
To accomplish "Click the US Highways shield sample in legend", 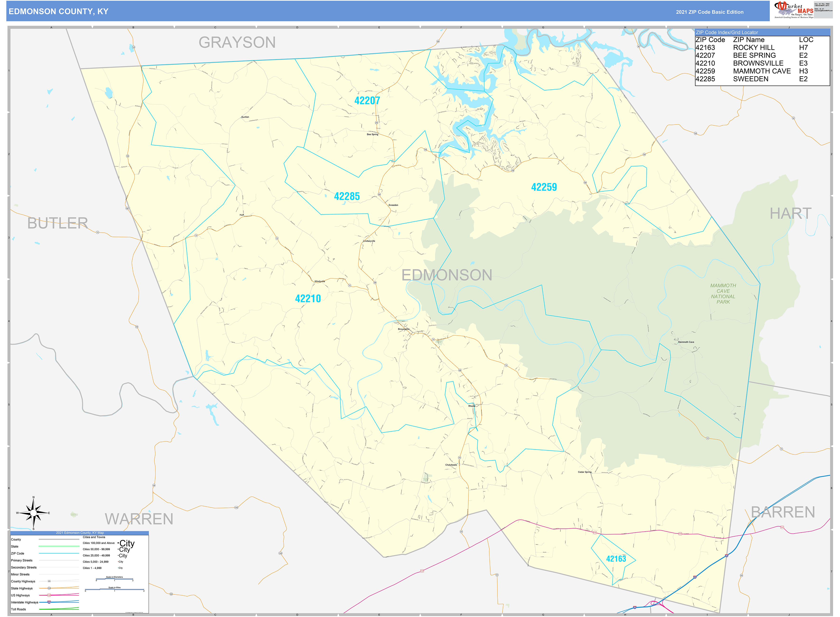I will pyautogui.click(x=49, y=595).
